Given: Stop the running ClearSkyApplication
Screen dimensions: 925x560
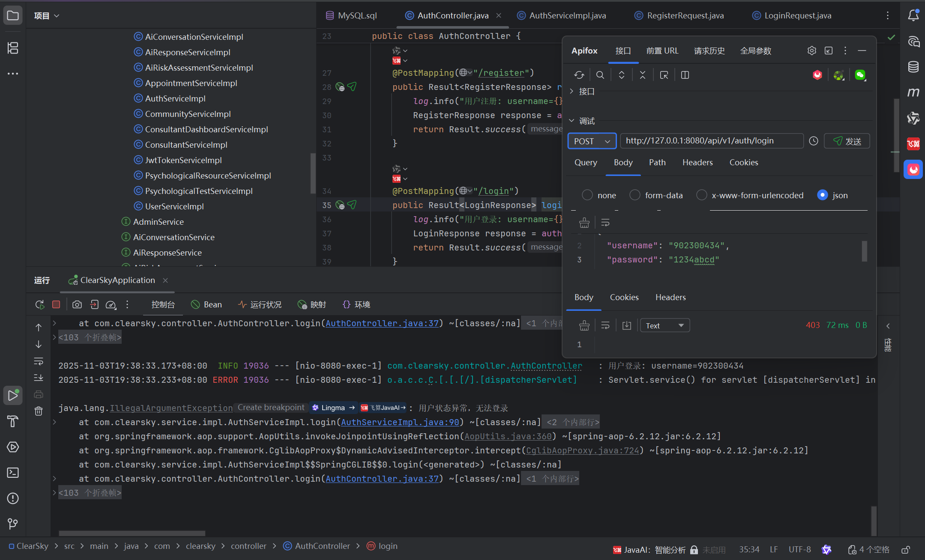Looking at the screenshot, I should pos(56,304).
